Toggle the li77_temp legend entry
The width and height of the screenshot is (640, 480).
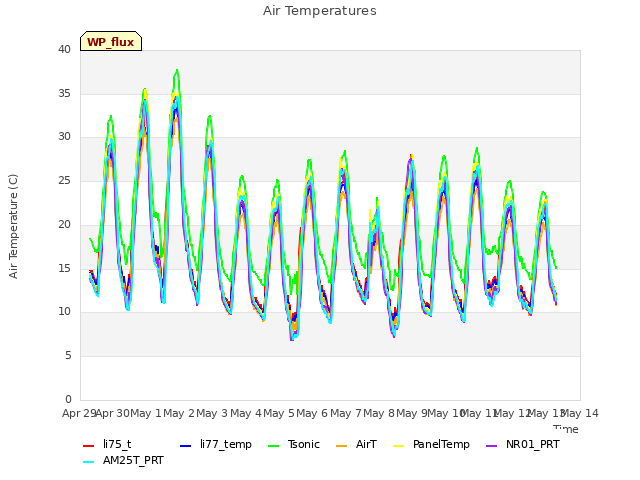pyautogui.click(x=216, y=444)
